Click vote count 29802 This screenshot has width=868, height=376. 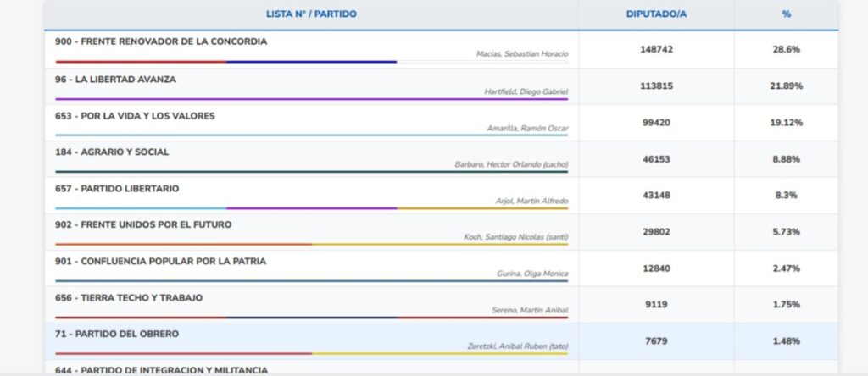(x=657, y=232)
